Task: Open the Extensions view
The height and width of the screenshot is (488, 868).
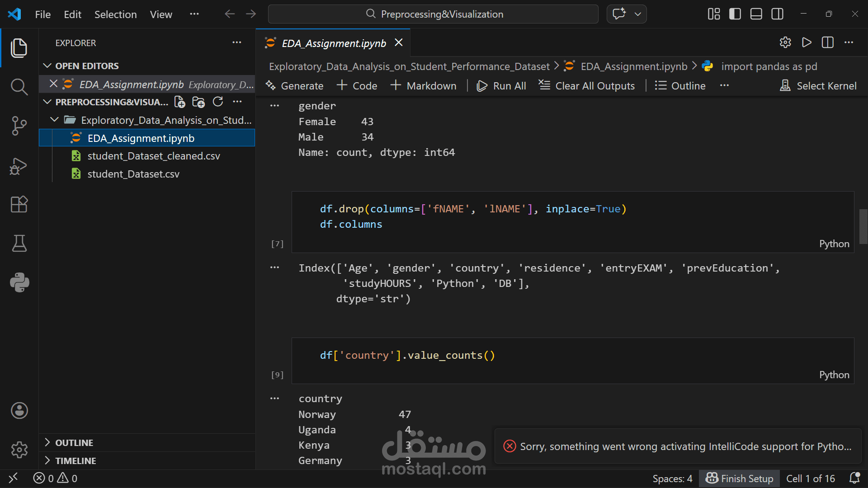Action: pyautogui.click(x=19, y=204)
